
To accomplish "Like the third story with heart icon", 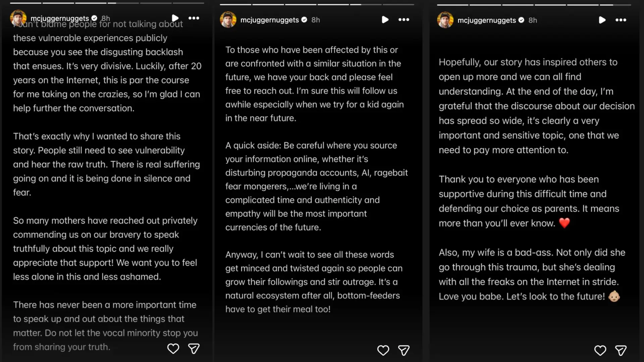I will tap(600, 350).
